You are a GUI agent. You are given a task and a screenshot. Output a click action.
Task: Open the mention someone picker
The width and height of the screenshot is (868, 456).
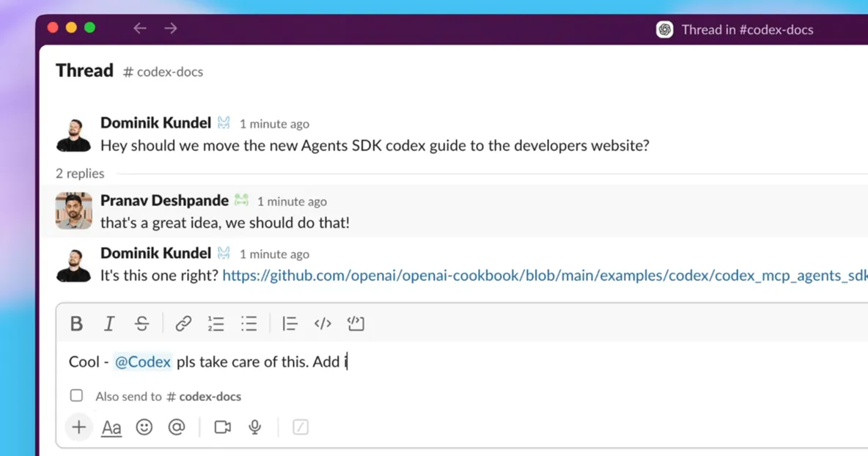pos(177,427)
